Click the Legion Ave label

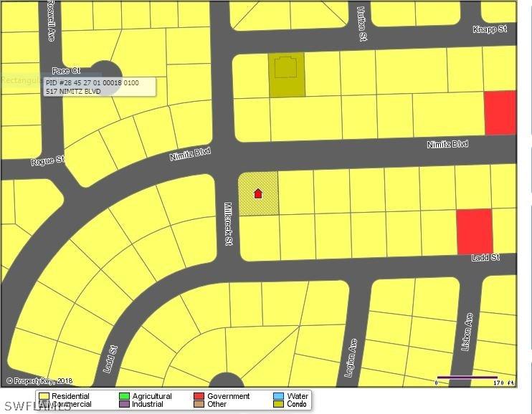pyautogui.click(x=351, y=358)
